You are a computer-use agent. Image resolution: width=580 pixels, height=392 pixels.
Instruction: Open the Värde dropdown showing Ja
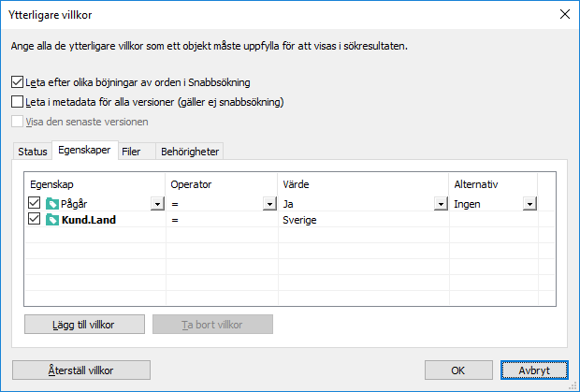441,204
